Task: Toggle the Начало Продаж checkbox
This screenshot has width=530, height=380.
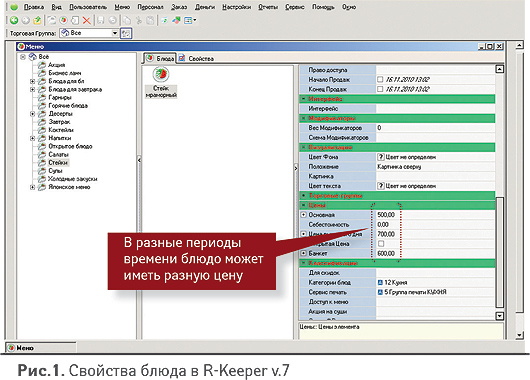Action: 380,79
